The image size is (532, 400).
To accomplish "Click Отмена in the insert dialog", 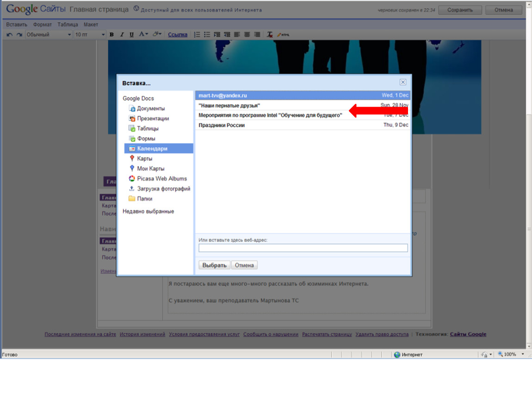I will 244,265.
